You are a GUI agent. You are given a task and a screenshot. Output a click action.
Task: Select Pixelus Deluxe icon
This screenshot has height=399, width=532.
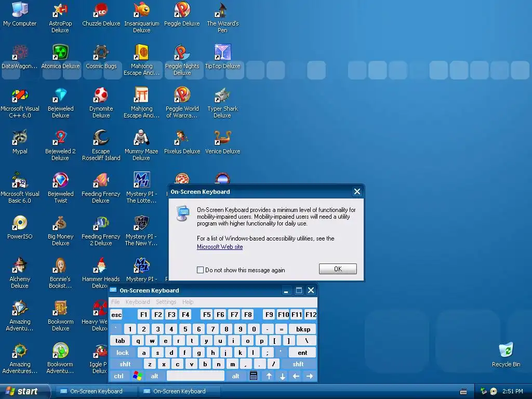182,142
